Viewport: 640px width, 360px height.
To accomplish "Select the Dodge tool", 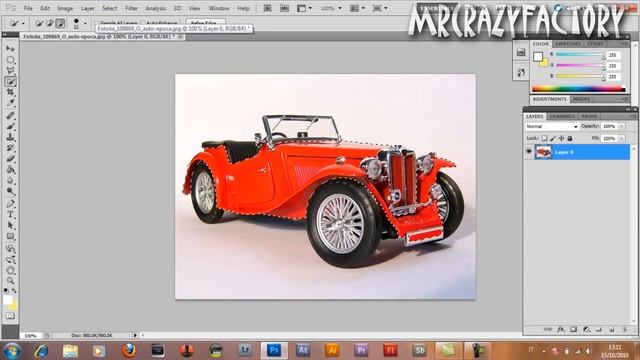I will click(x=10, y=191).
